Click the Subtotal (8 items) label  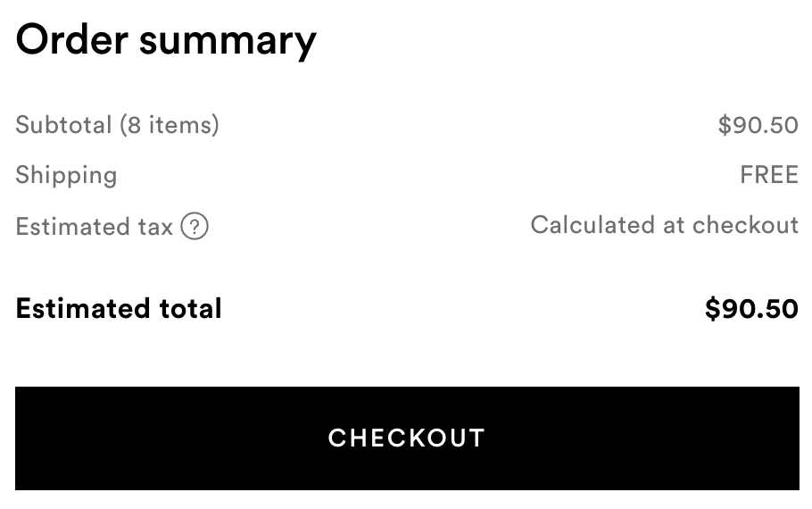118,125
